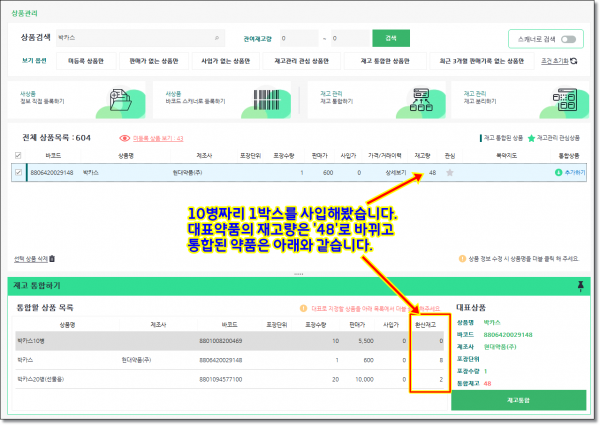Screen dimensions: 600x425
Task: Pin the 재고 통합하기 panel
Action: click(x=581, y=286)
